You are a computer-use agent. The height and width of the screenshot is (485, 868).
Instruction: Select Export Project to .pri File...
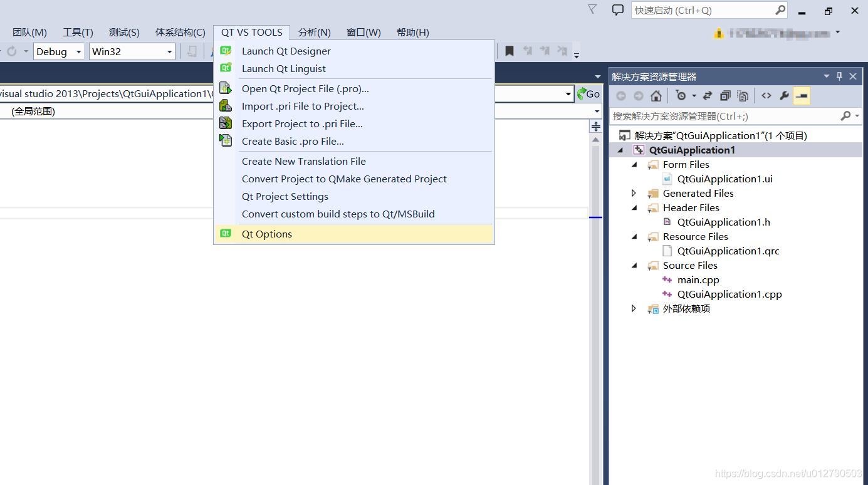click(x=354, y=124)
